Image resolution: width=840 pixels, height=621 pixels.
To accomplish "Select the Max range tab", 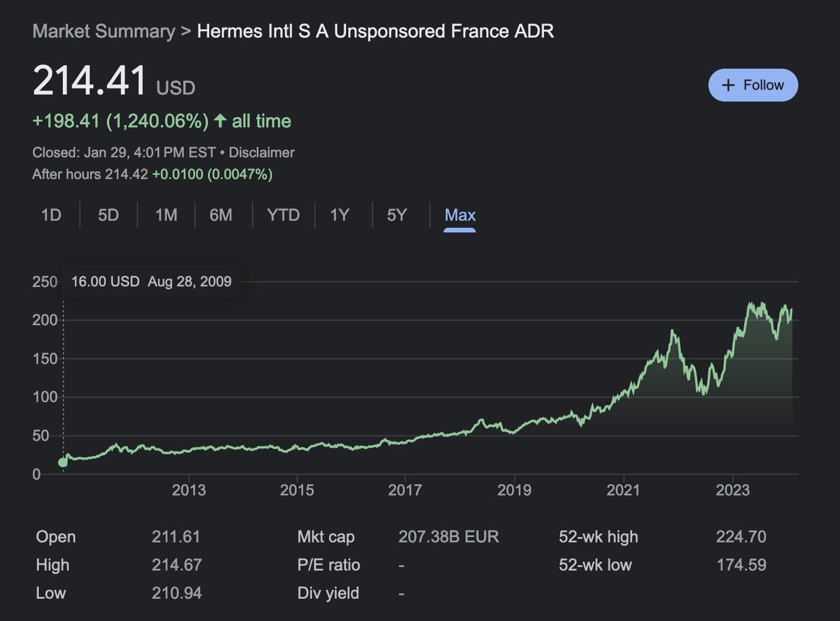I will pyautogui.click(x=460, y=215).
